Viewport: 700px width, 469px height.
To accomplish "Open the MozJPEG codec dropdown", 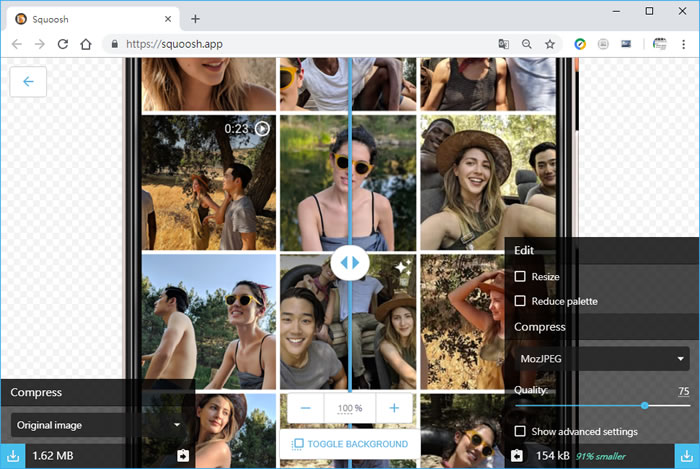I will click(602, 358).
